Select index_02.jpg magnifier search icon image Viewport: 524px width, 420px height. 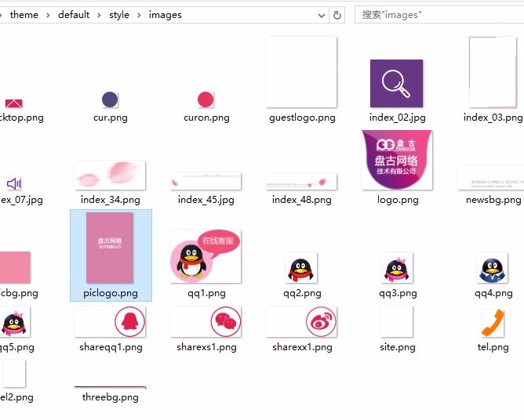[397, 84]
